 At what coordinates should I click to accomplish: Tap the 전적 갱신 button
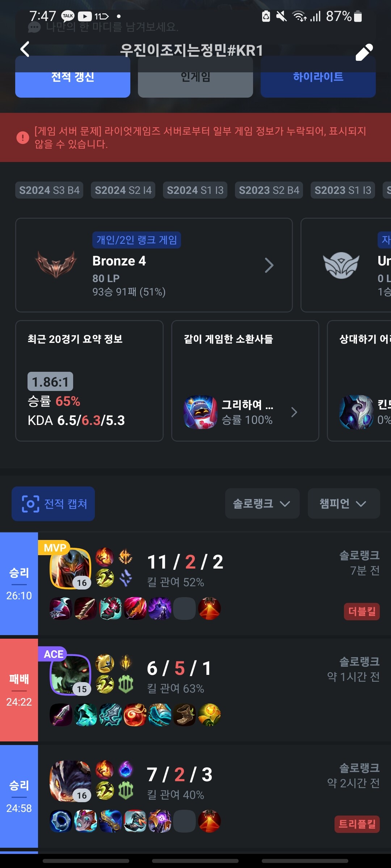click(73, 77)
